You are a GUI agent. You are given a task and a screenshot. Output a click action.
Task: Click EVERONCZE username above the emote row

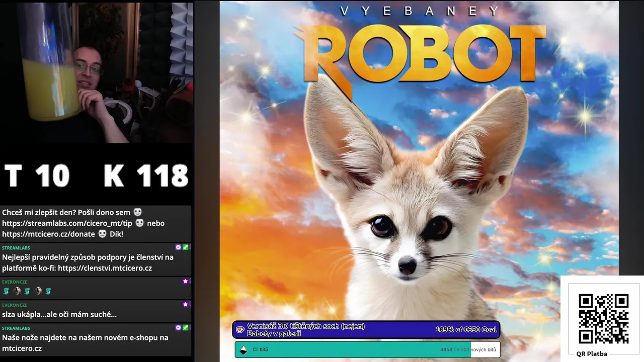[x=15, y=282]
